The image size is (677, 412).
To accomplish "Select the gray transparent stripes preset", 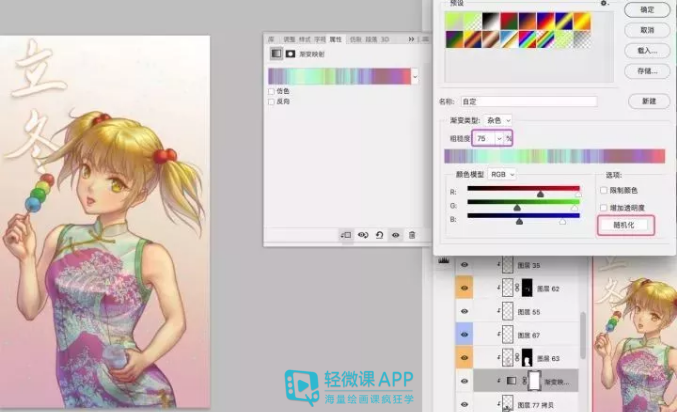I will [582, 39].
